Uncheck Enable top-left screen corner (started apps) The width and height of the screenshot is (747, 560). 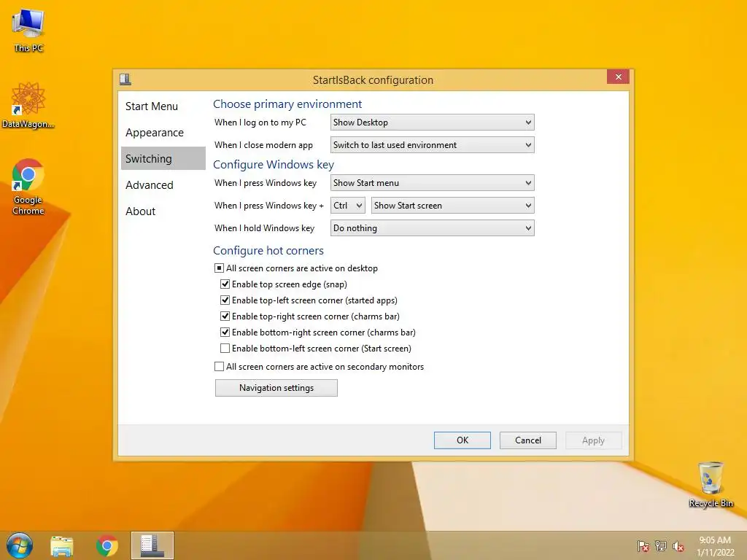pos(225,300)
